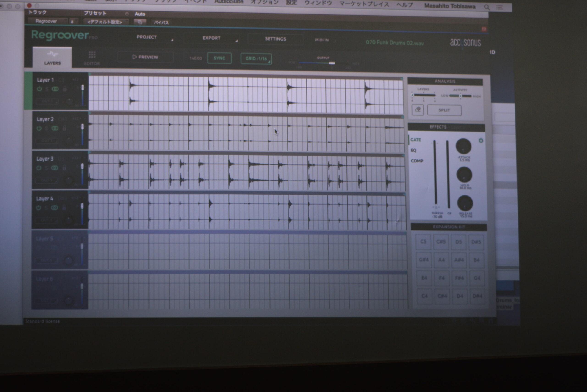Click the D4 expansion kit pad
Viewport: 587px width, 392px height.
(460, 296)
